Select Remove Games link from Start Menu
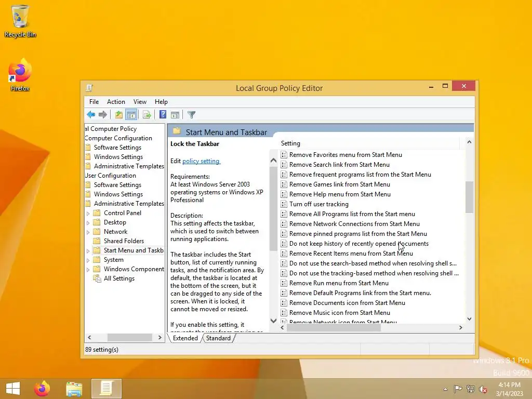Viewport: 532px width, 399px height. (340, 184)
